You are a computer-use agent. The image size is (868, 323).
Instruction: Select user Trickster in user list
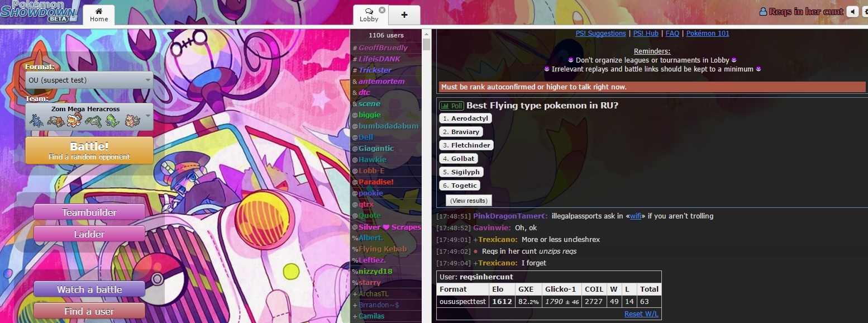[386, 70]
